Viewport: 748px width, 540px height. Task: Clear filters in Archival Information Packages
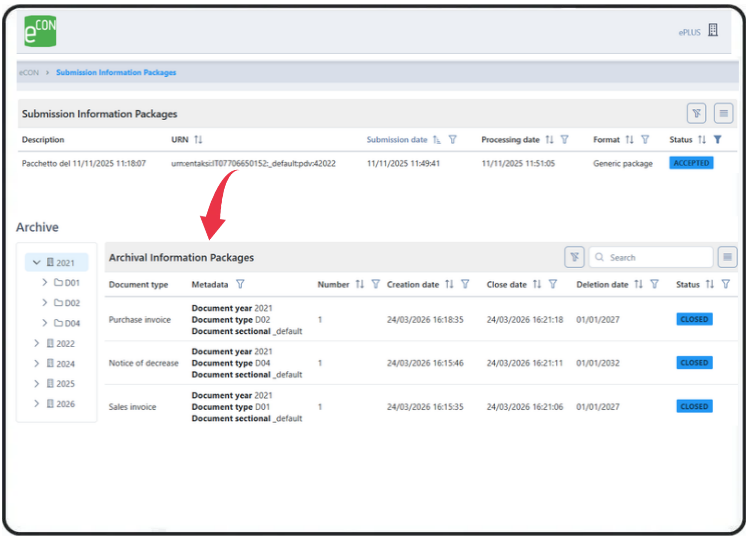[575, 258]
